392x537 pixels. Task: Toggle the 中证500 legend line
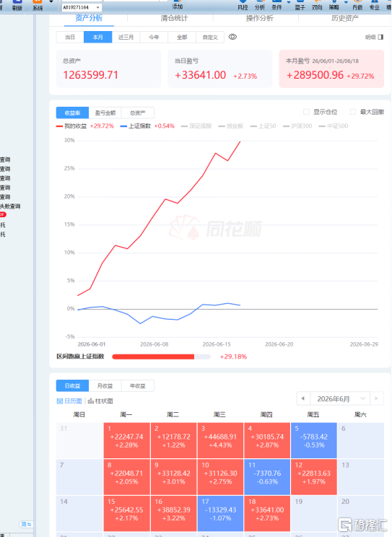pyautogui.click(x=334, y=126)
